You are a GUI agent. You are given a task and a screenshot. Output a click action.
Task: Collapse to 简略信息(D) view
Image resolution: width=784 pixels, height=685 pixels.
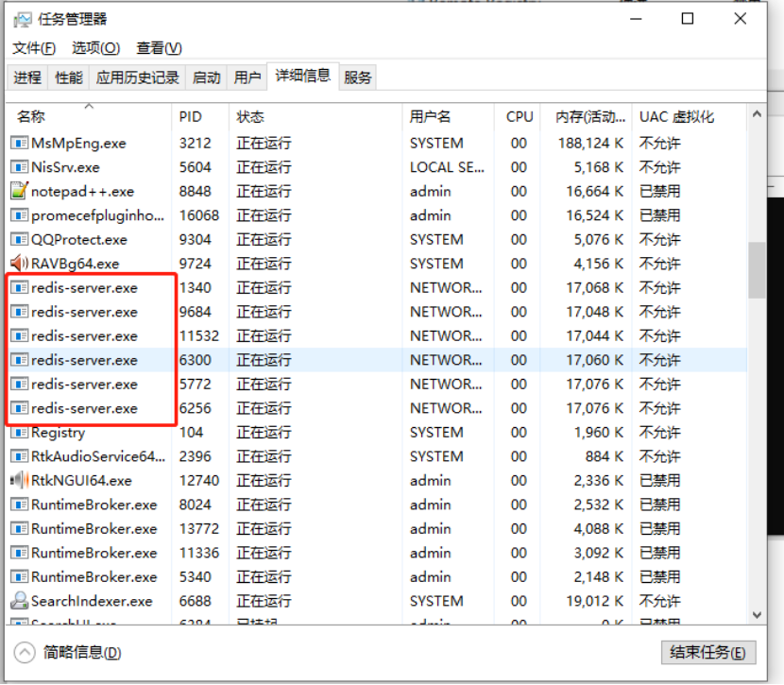[68, 653]
